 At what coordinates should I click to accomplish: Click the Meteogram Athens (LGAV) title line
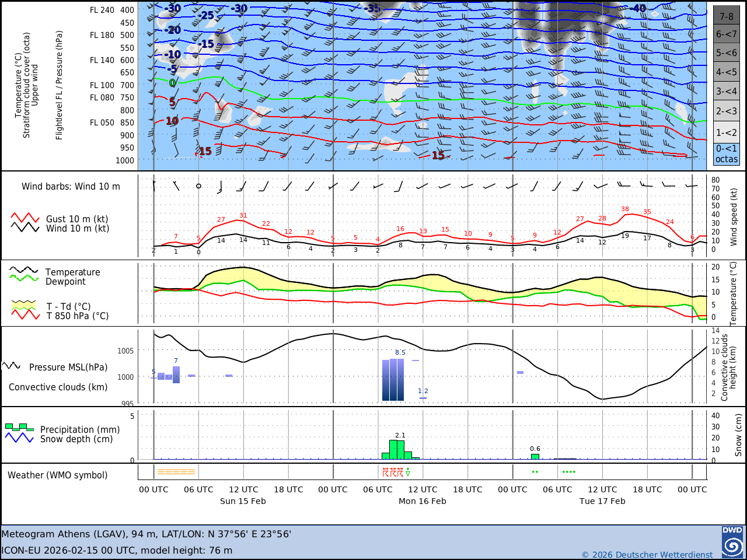coord(146,534)
